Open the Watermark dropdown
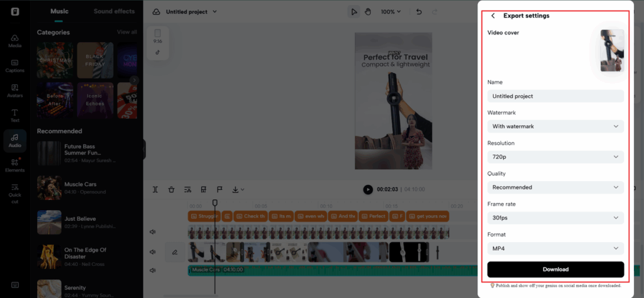 (x=555, y=126)
